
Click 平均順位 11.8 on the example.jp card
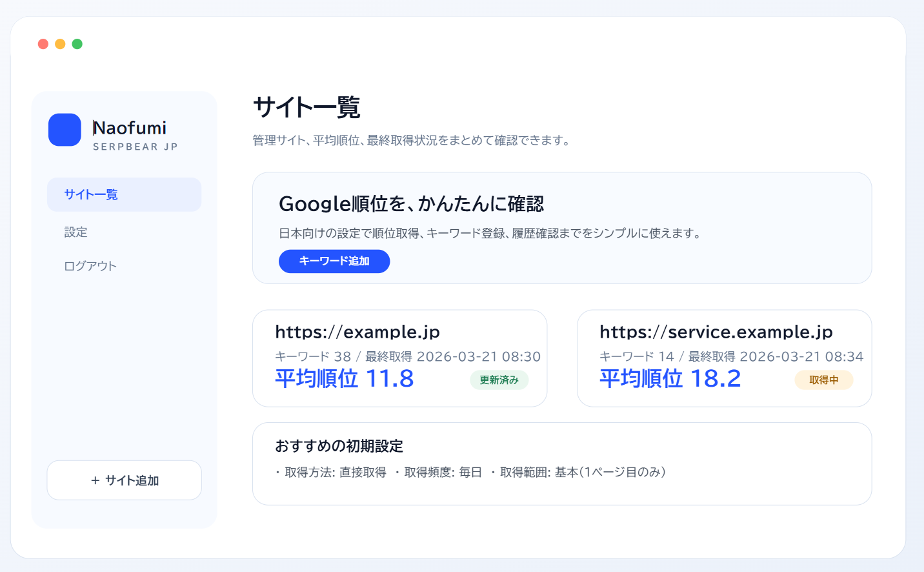point(345,378)
